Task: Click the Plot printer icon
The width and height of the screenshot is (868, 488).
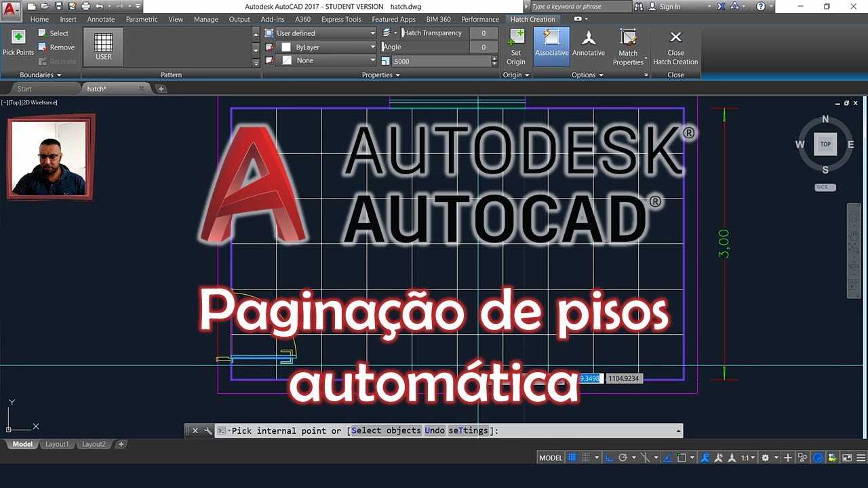Action: 86,6
